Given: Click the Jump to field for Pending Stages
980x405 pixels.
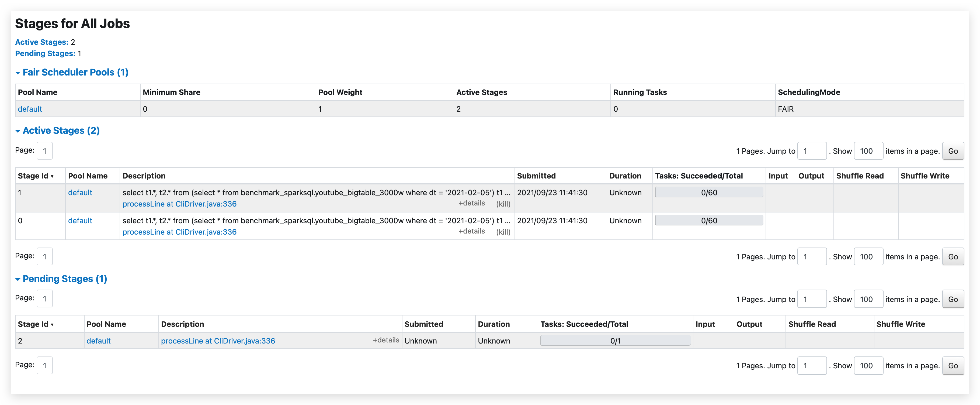Looking at the screenshot, I should [812, 299].
